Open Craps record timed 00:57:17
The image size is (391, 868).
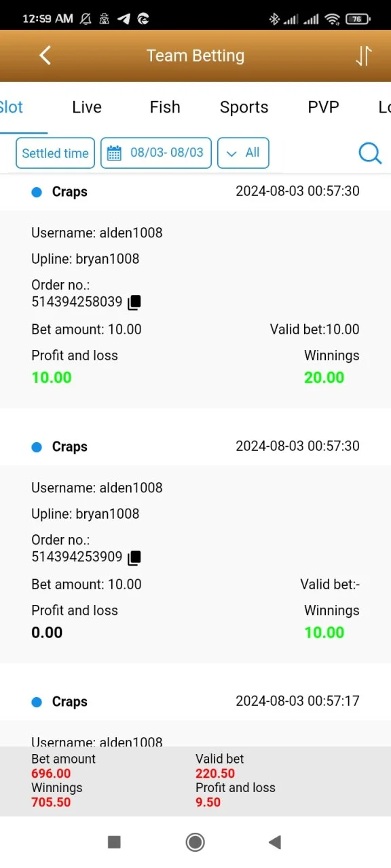[x=195, y=702]
